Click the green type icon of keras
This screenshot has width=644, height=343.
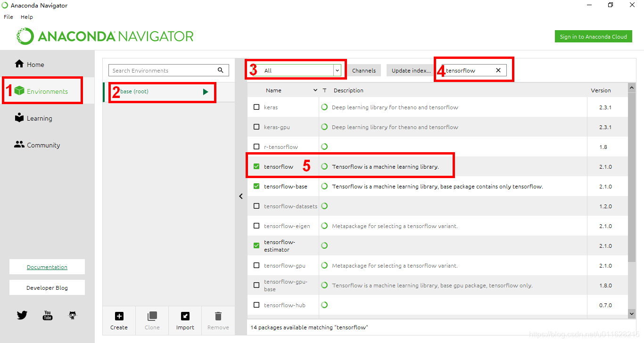(x=324, y=107)
